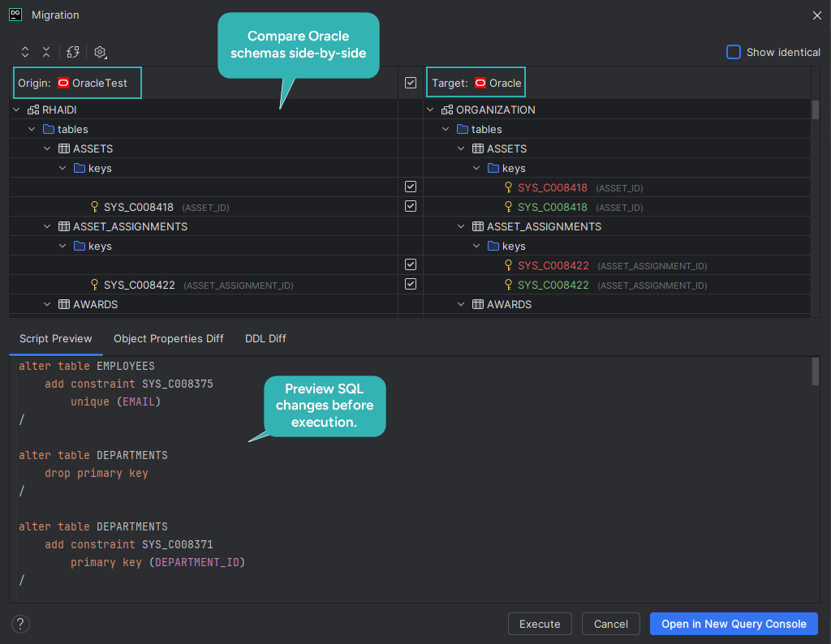Collapse the target AWARDS table node

pos(461,304)
